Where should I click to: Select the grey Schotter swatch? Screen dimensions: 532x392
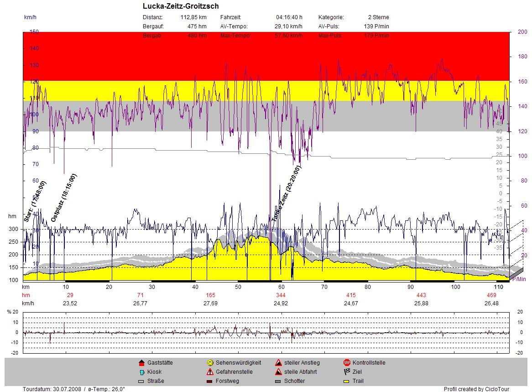click(x=278, y=382)
